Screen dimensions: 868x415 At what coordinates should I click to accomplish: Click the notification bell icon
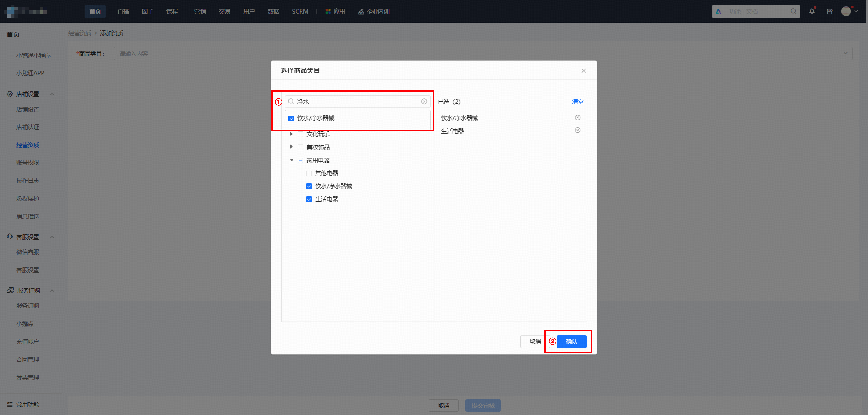point(812,11)
